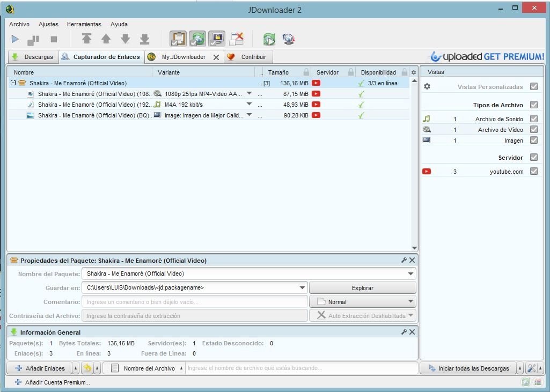
Task: Sort list by Nombre column header
Action: coord(80,72)
